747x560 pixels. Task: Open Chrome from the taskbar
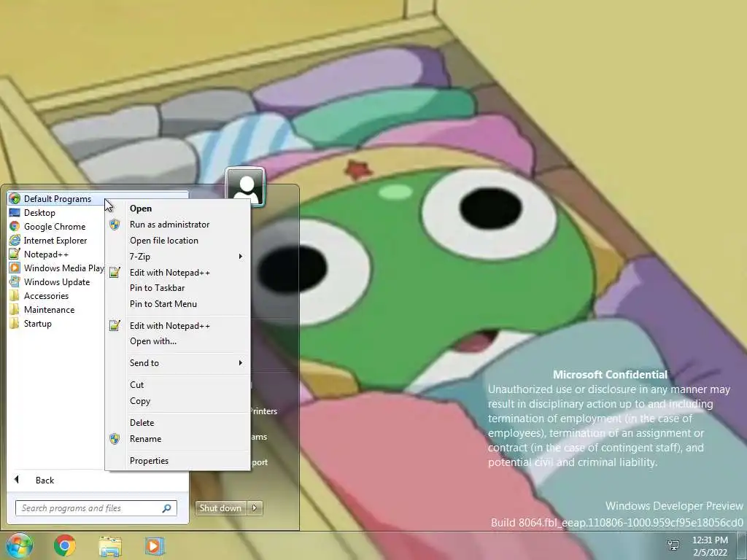[x=64, y=545]
